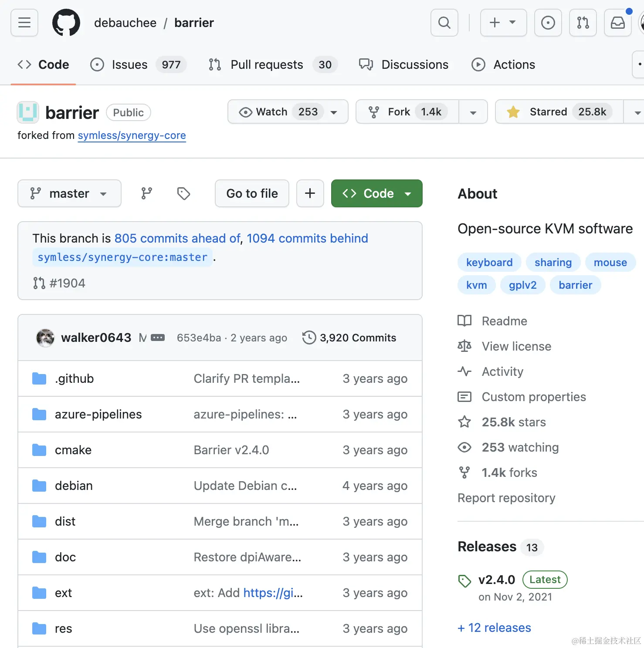
Task: Open the Barrier v2.4.0 commit message
Action: pos(231,450)
